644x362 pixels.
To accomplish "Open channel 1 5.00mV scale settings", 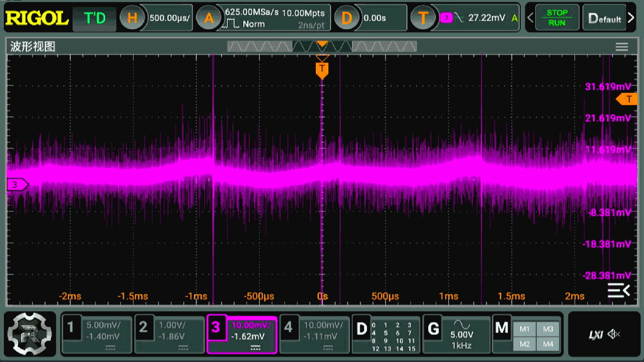I will (103, 325).
